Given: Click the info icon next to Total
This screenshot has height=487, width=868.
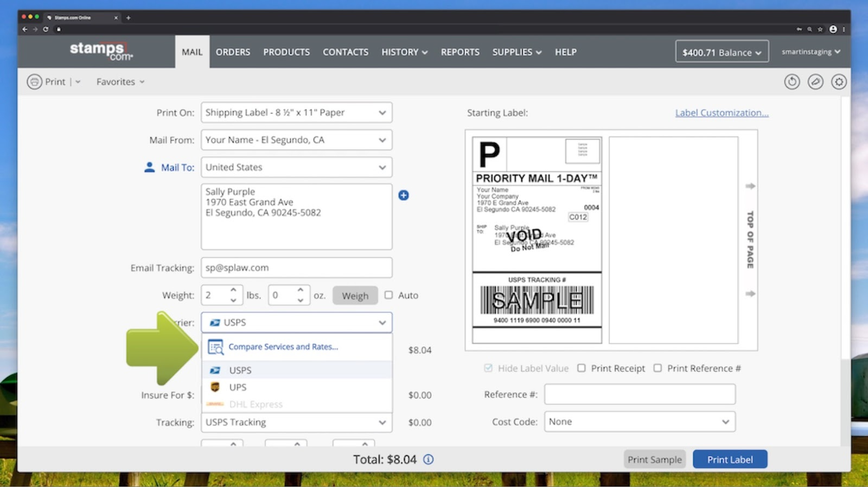Looking at the screenshot, I should pyautogui.click(x=428, y=459).
